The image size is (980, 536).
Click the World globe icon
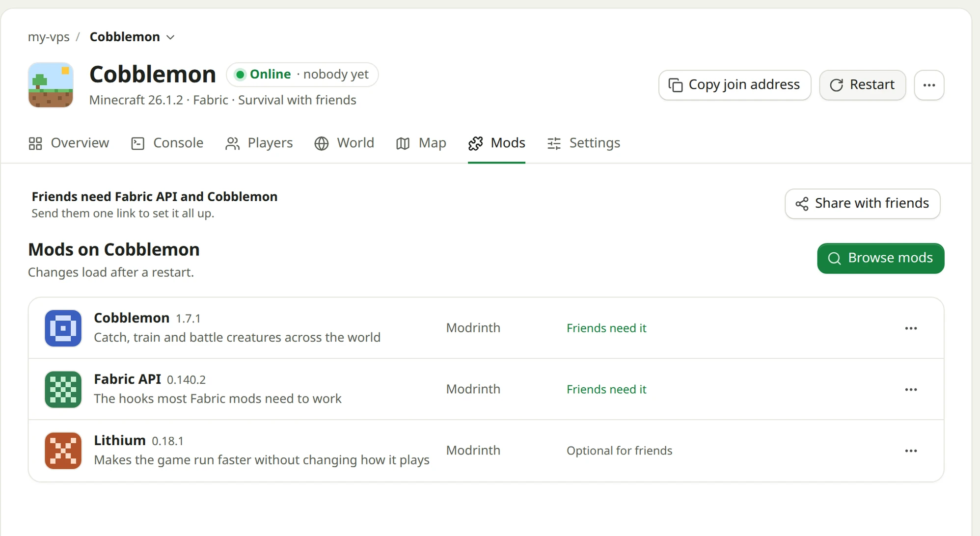pos(322,143)
